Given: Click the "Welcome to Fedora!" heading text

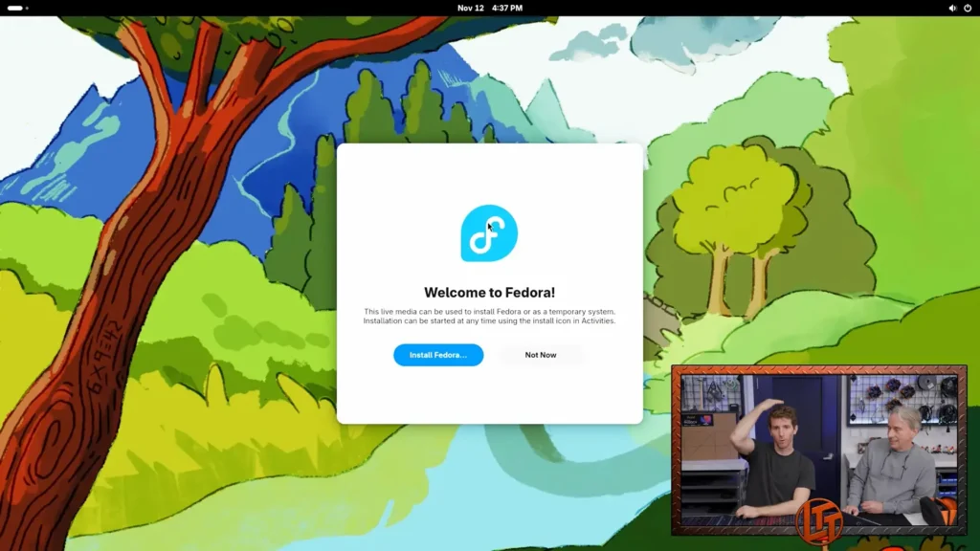Looking at the screenshot, I should tap(489, 293).
